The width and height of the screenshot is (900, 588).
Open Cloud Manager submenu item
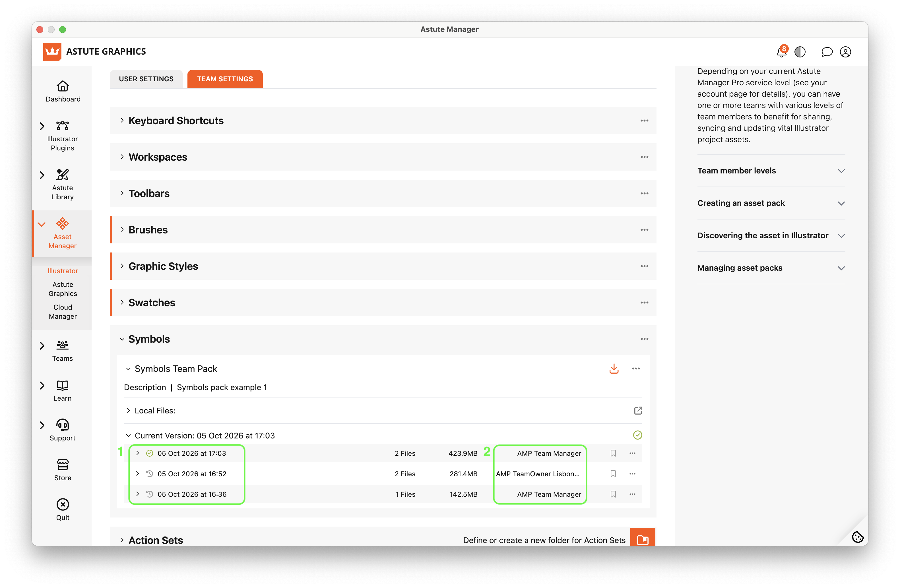[x=63, y=312]
